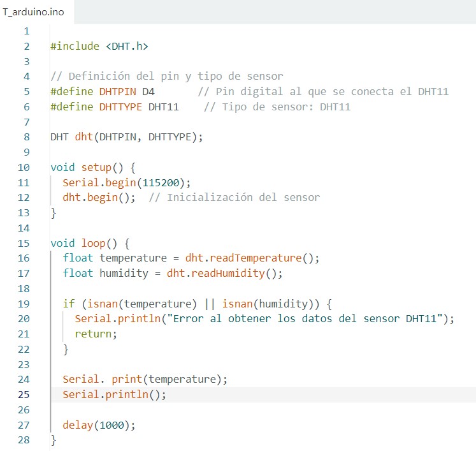Click line number 10 in the gutter
This screenshot has width=476, height=451.
(24, 168)
